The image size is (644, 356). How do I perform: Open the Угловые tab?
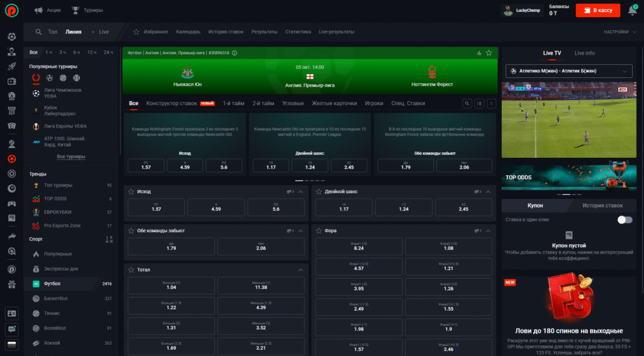point(293,104)
